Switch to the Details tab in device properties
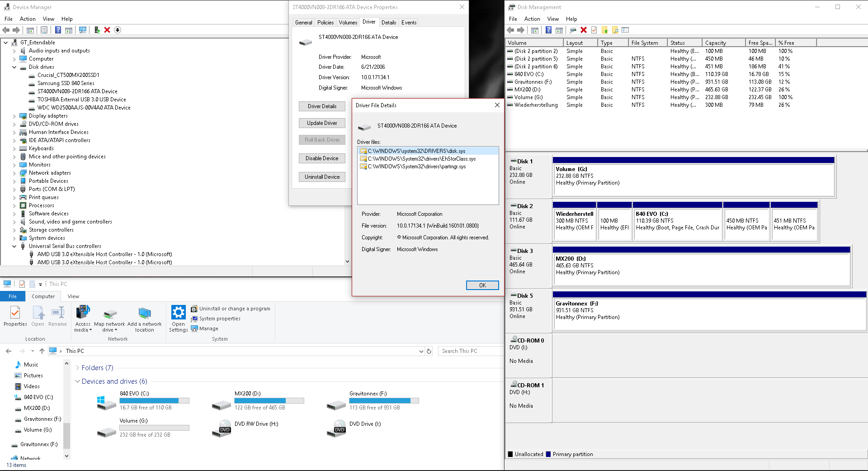Screen dimensions: 868x471 click(x=389, y=23)
